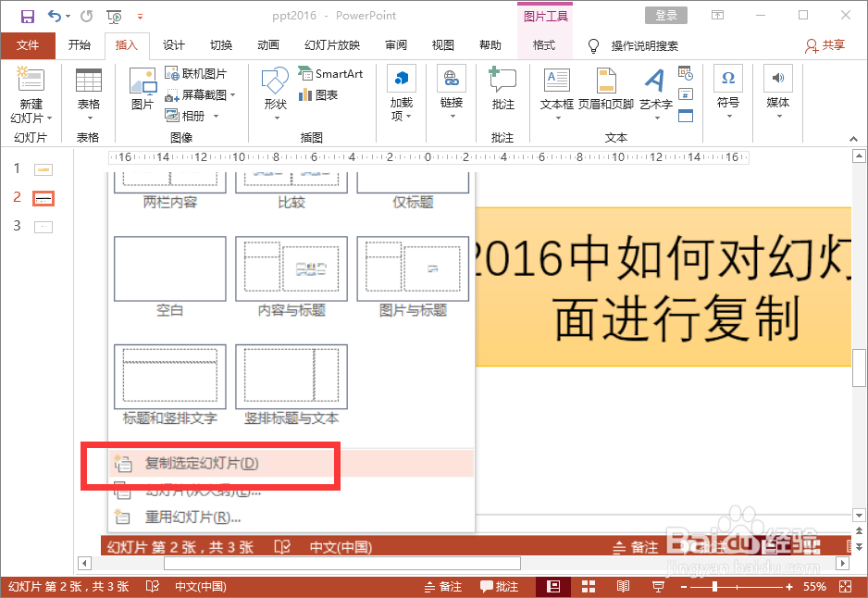This screenshot has width=868, height=598.
Task: Toggle 批注 comments pane in status bar
Action: coord(500,586)
